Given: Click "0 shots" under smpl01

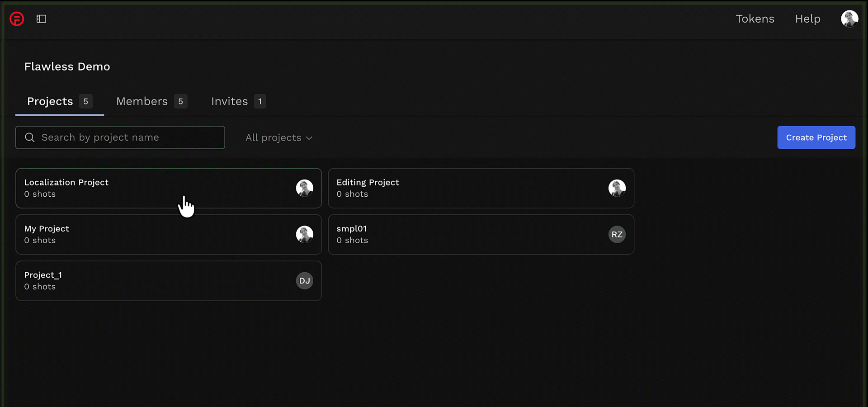Looking at the screenshot, I should click(x=352, y=241).
